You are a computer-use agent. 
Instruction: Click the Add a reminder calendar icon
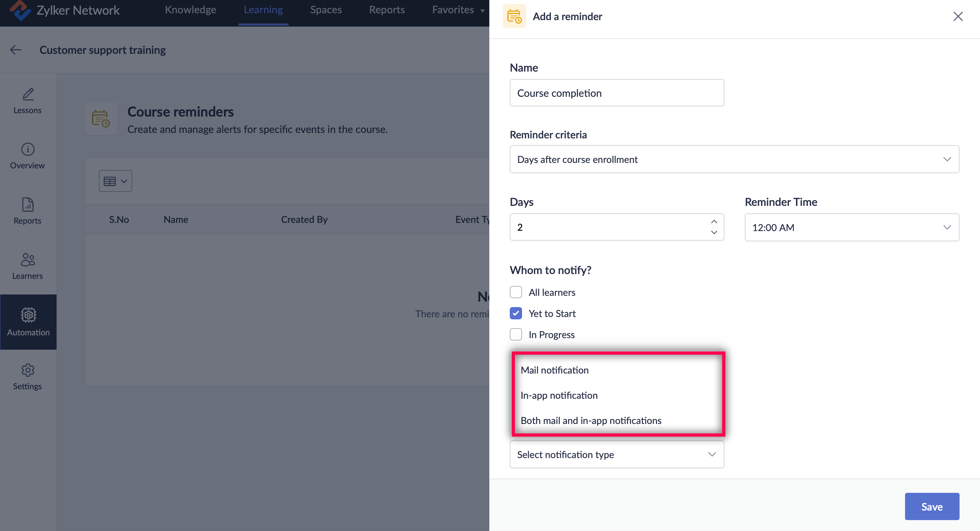click(514, 16)
